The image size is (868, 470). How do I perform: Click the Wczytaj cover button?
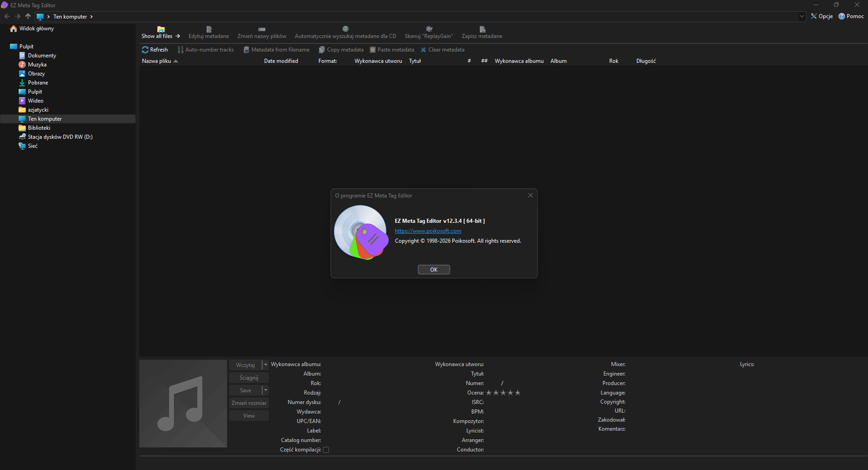coord(246,365)
